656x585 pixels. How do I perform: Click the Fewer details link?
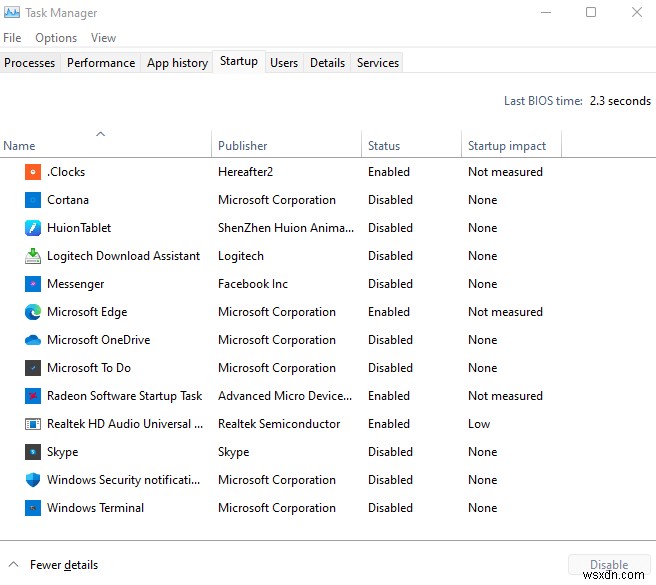pyautogui.click(x=64, y=565)
